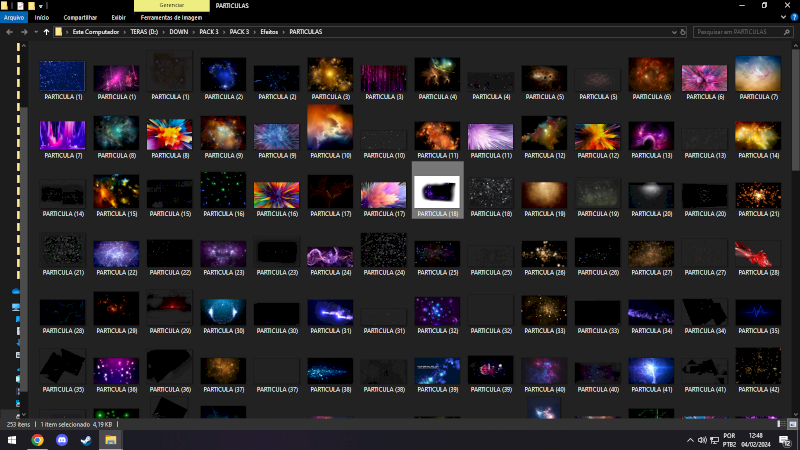Click the volume icon in system tray
The height and width of the screenshot is (450, 800).
(704, 439)
